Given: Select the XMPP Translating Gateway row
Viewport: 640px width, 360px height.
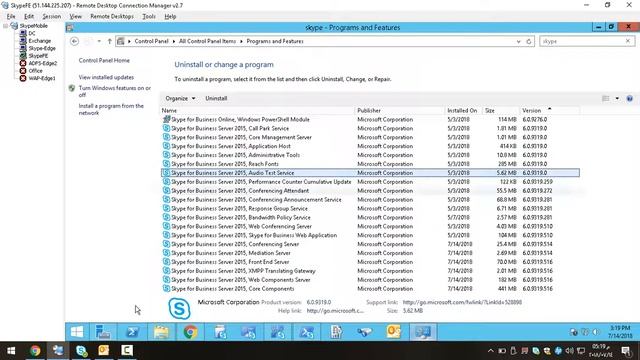Looking at the screenshot, I should tap(370, 271).
